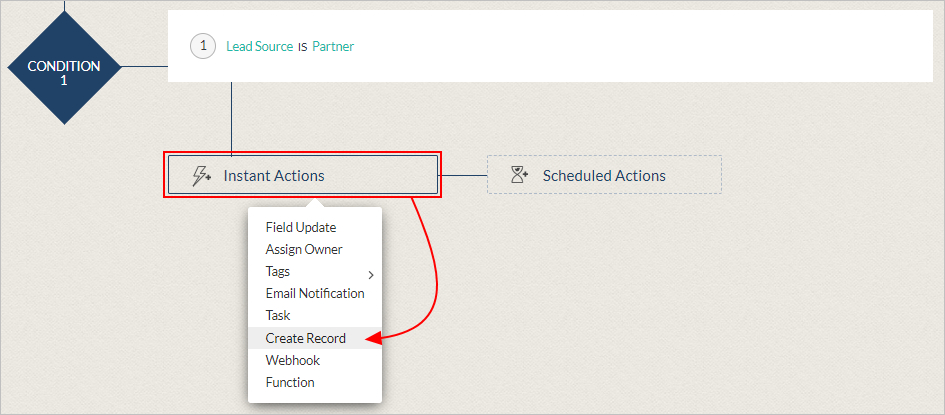Image resolution: width=945 pixels, height=415 pixels.
Task: Select Email Notification action
Action: 315,293
